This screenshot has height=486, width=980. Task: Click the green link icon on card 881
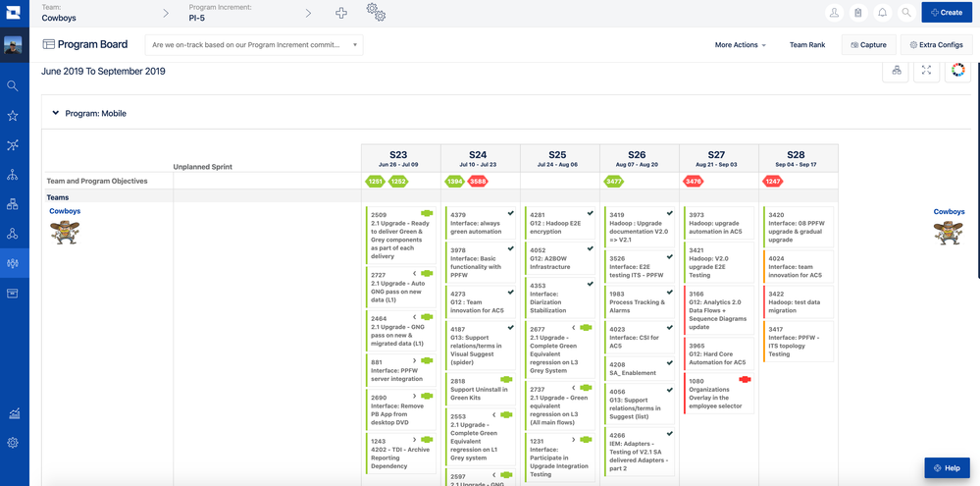tap(427, 360)
